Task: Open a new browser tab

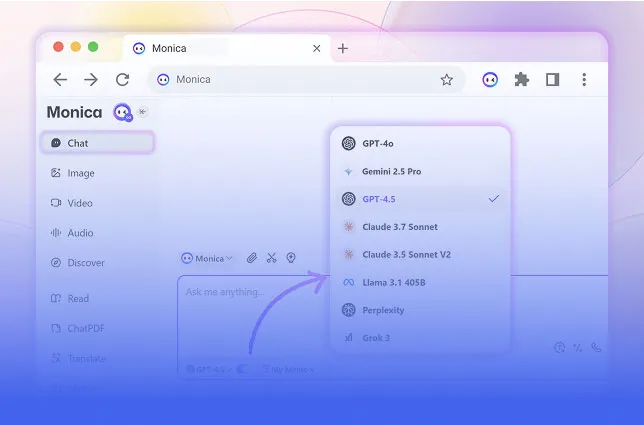Action: click(343, 48)
